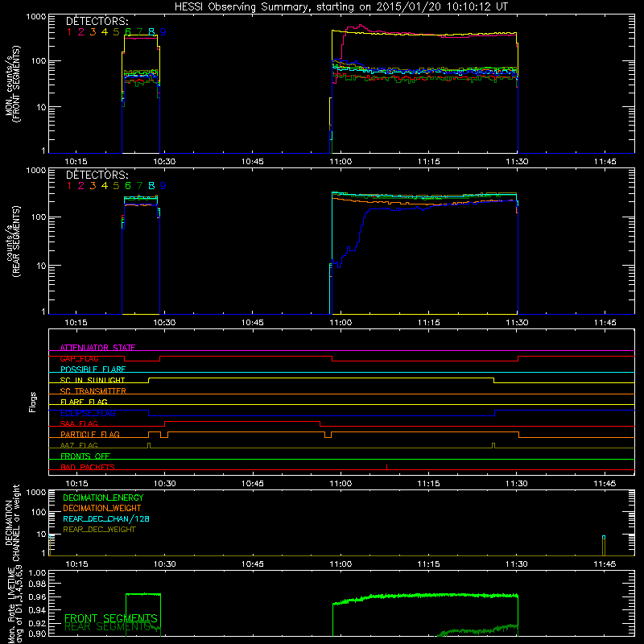The width and height of the screenshot is (644, 644).
Task: Click the BAD_PACKETS flag label
Action: point(88,467)
